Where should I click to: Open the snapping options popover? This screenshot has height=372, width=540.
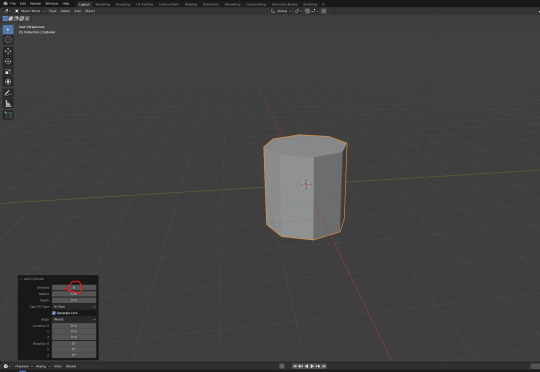[x=314, y=11]
